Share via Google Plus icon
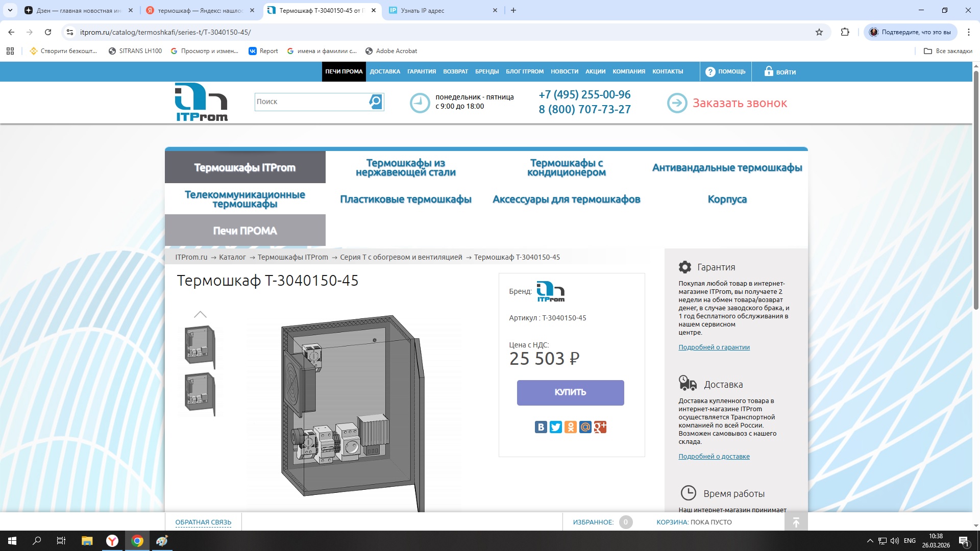 600,427
